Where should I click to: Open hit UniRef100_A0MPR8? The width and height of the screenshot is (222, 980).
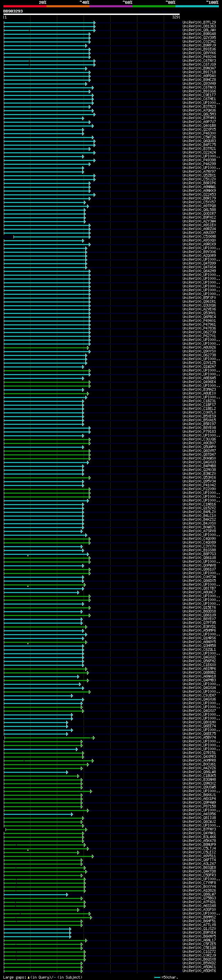pos(199,761)
